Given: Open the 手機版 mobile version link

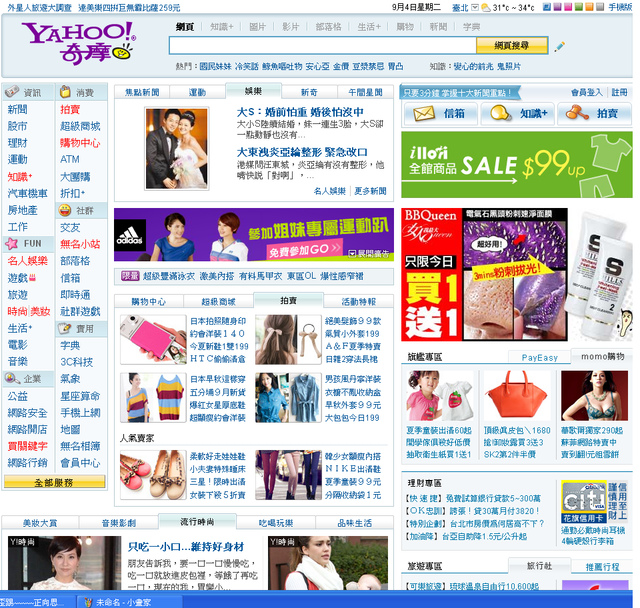Looking at the screenshot, I should pos(620,7).
